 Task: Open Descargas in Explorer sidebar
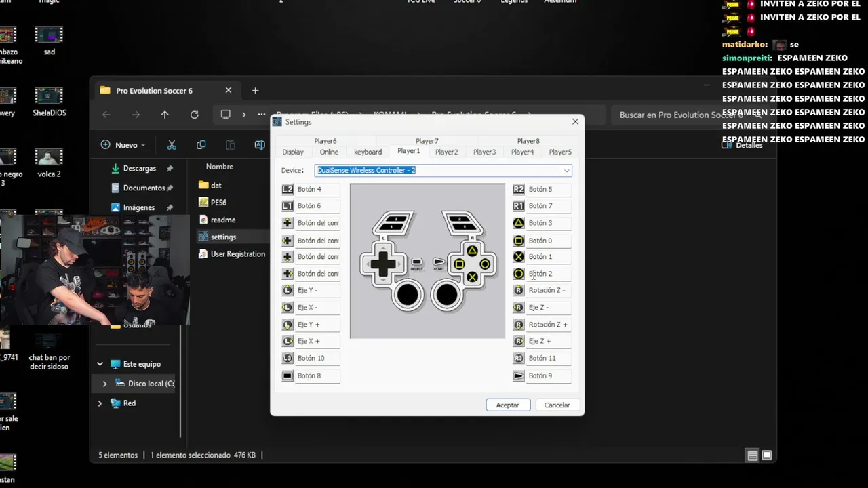140,168
